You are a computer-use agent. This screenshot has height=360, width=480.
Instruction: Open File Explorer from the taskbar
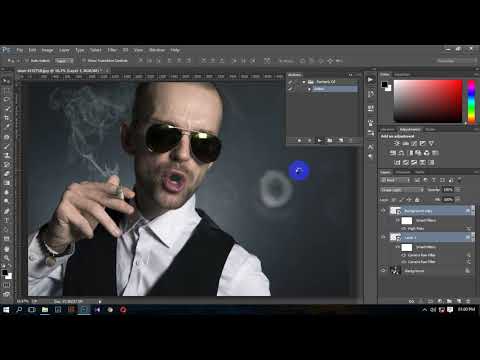coord(45,310)
